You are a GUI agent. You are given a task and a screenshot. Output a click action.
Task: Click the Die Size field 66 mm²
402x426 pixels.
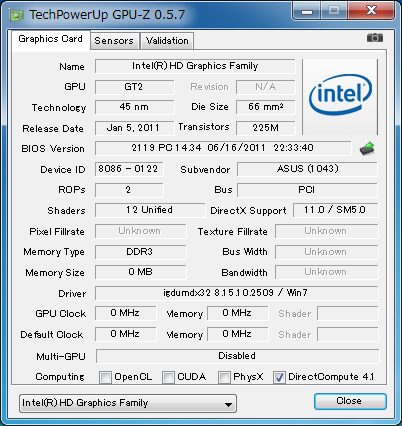click(x=266, y=107)
